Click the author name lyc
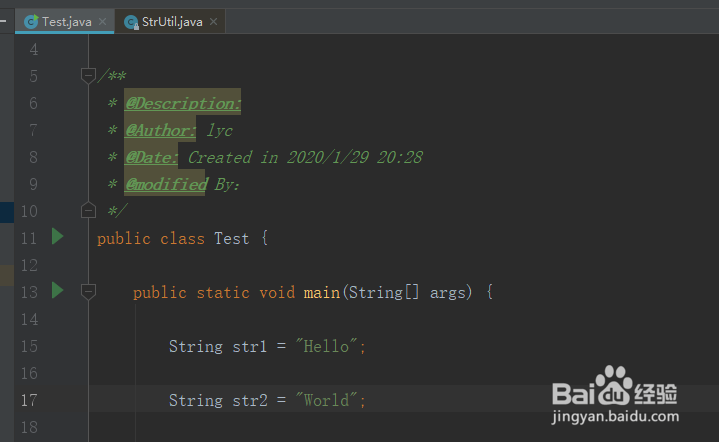This screenshot has height=442, width=719. (219, 130)
